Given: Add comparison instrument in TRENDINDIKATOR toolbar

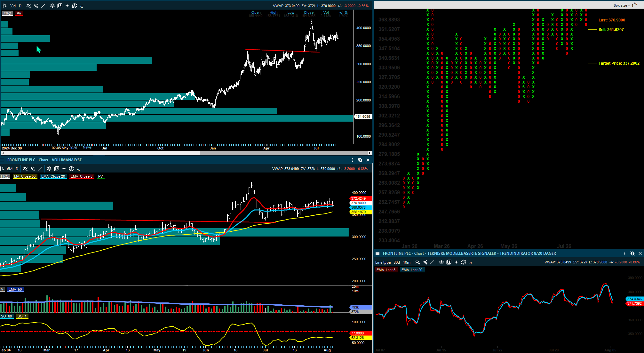Looking at the screenshot, I should (x=425, y=262).
